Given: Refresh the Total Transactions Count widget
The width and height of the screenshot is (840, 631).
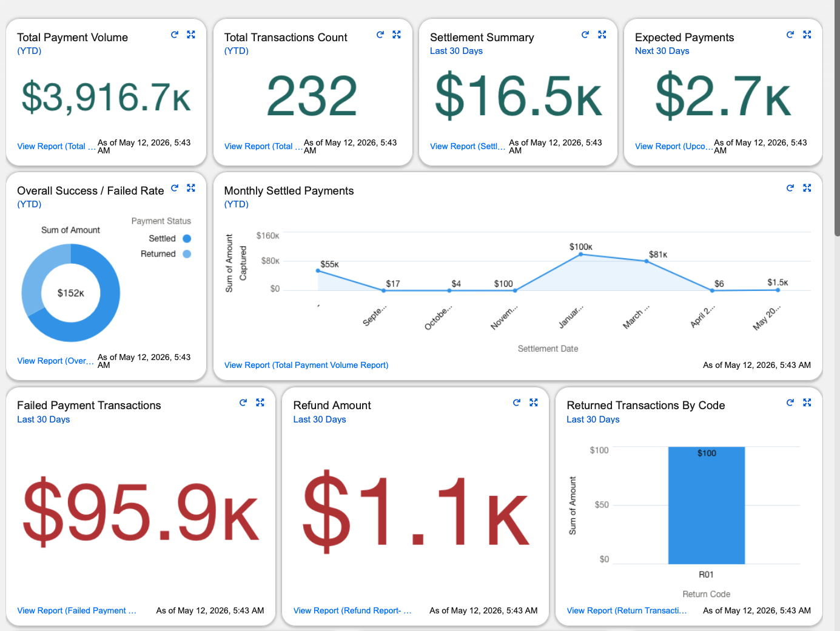Looking at the screenshot, I should click(x=380, y=35).
